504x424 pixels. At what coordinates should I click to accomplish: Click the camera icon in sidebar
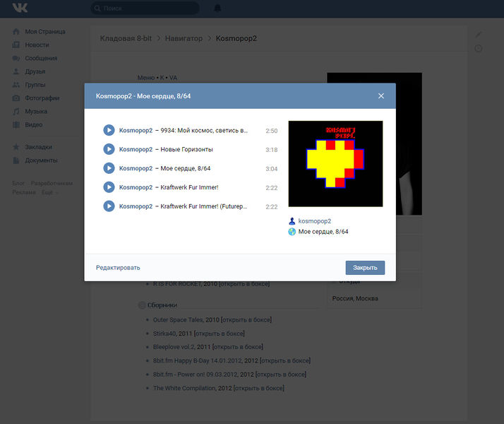16,98
